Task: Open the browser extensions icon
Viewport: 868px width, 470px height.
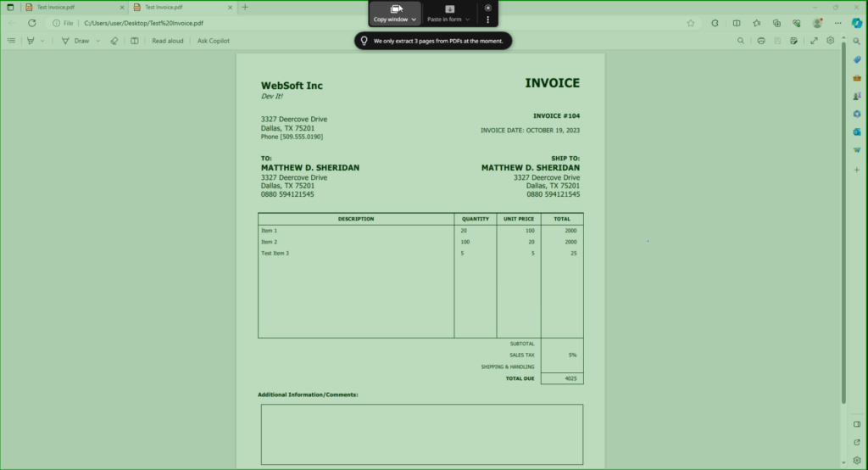Action: 715,23
